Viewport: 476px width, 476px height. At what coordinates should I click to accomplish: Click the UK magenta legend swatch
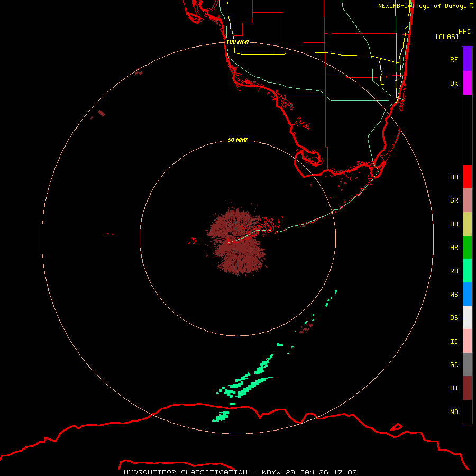coord(467,83)
